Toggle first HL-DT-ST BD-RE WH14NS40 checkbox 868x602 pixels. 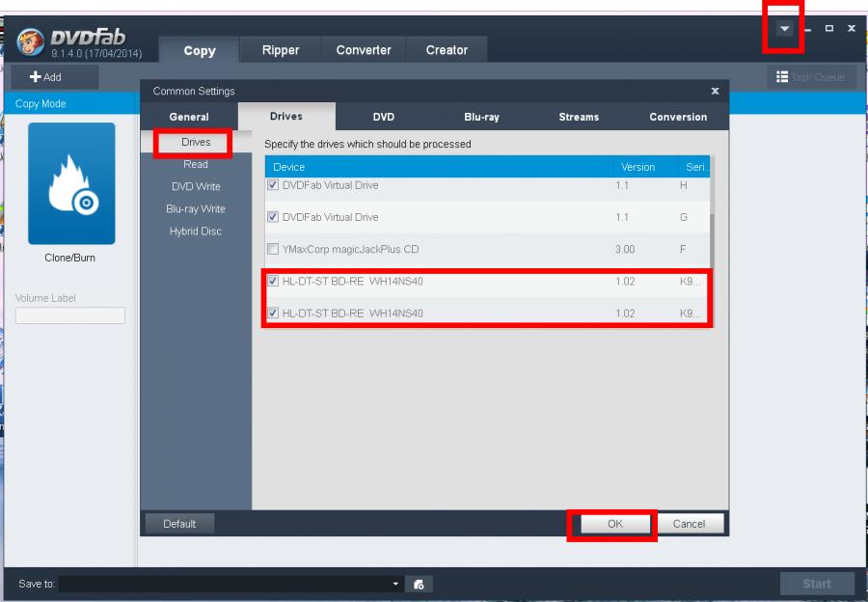[x=273, y=282]
